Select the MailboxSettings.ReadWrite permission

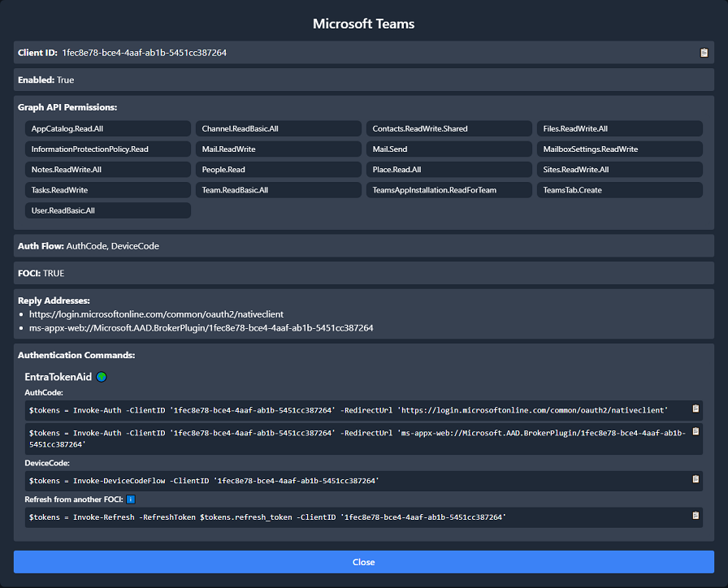(619, 149)
